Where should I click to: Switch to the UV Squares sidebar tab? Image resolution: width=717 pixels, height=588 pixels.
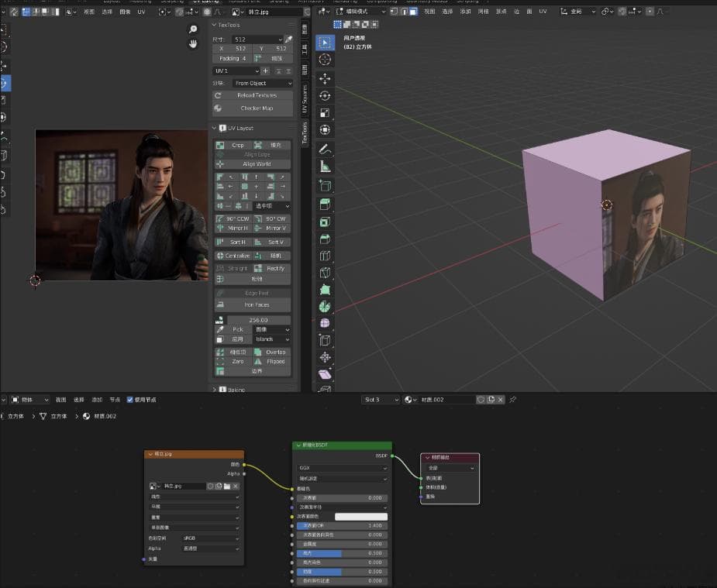(305, 99)
